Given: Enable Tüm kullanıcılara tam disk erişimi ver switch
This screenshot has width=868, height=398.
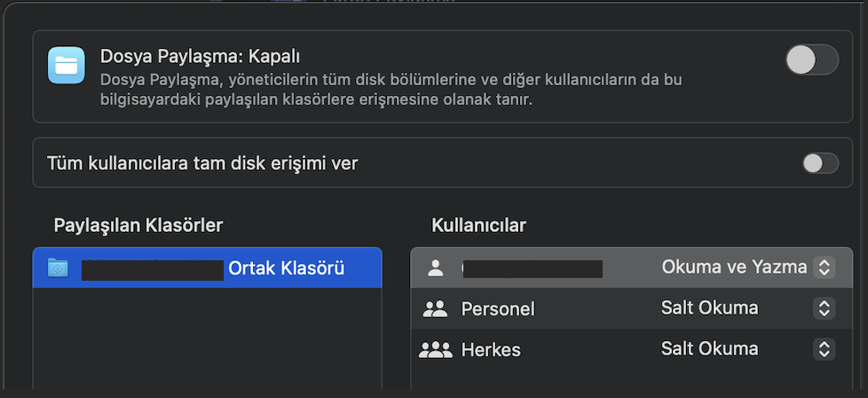Looking at the screenshot, I should click(820, 163).
